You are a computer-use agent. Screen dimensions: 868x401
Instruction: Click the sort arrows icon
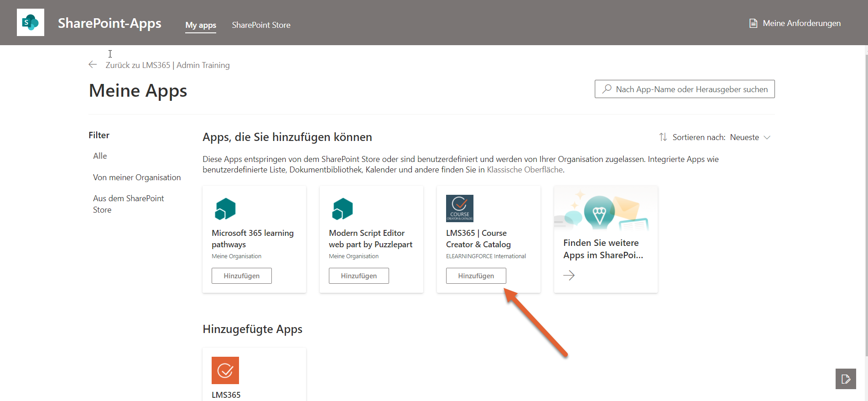coord(663,137)
